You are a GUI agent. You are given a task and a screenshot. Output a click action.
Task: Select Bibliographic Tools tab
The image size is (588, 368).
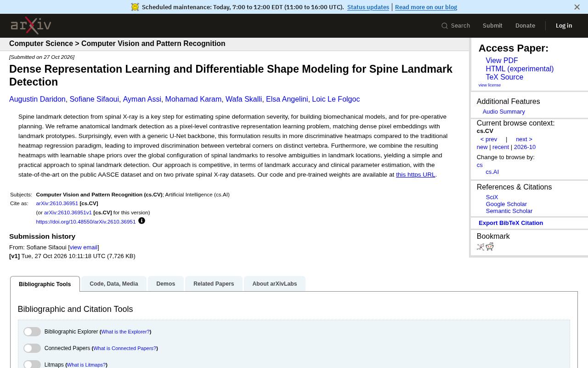pos(45,284)
